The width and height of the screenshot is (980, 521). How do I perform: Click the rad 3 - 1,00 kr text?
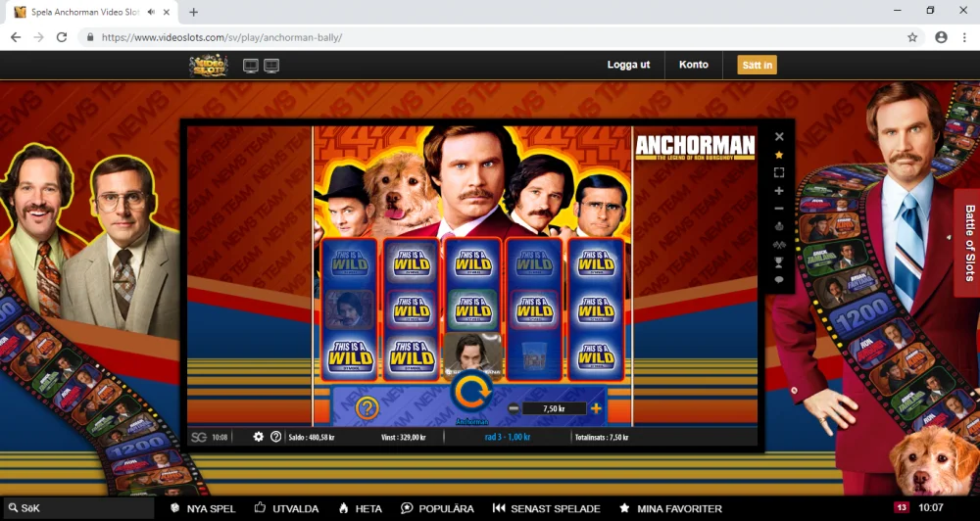[x=508, y=438]
